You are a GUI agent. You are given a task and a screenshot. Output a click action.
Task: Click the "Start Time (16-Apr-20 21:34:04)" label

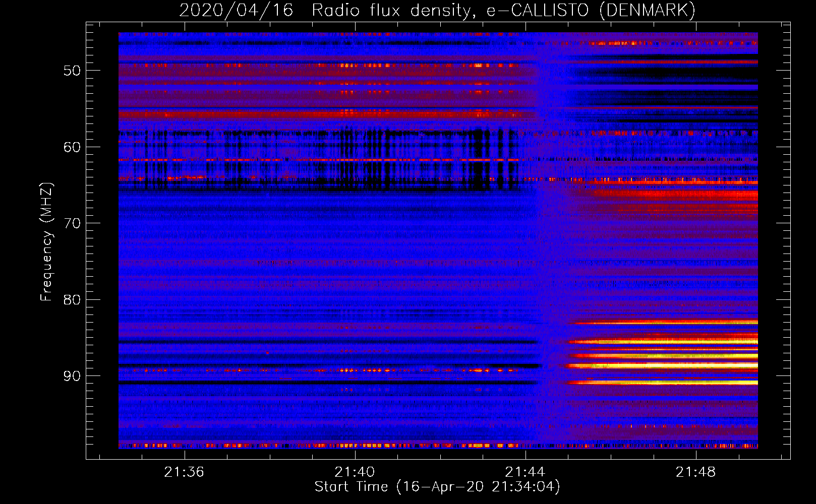pyautogui.click(x=437, y=487)
